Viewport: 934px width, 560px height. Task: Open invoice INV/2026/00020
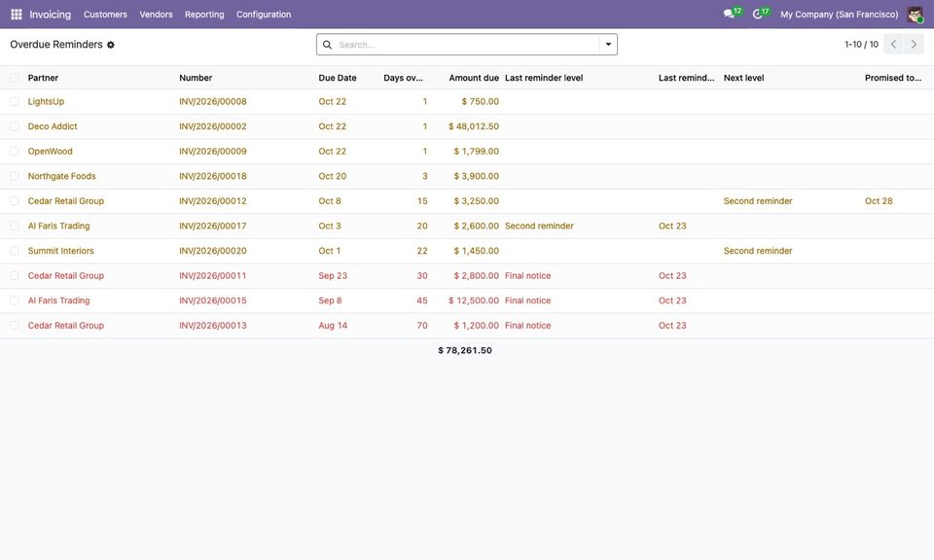(213, 251)
